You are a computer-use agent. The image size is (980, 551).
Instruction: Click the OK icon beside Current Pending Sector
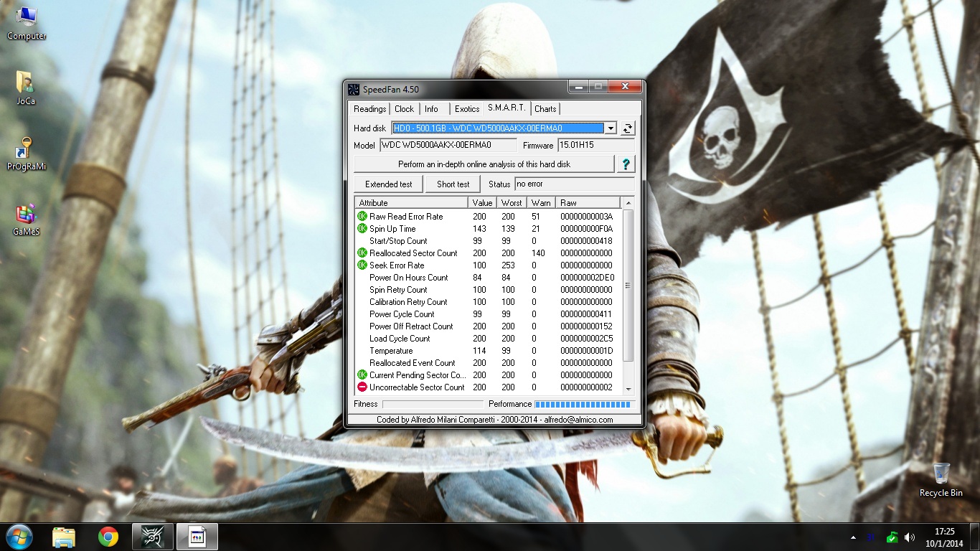coord(362,375)
